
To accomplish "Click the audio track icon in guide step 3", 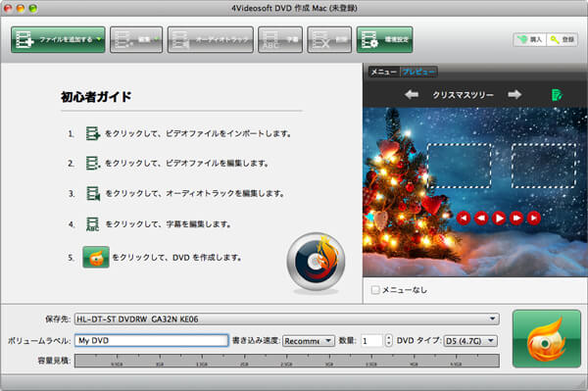I will [x=93, y=193].
